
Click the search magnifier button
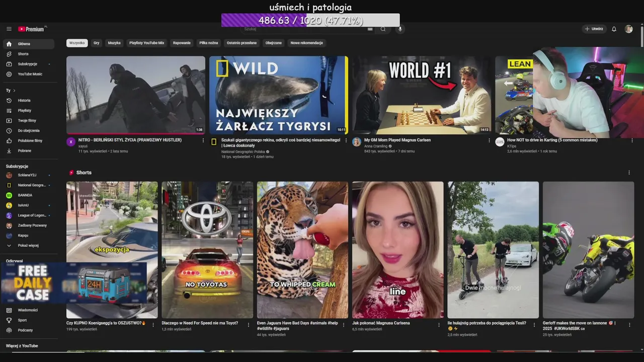pyautogui.click(x=383, y=29)
